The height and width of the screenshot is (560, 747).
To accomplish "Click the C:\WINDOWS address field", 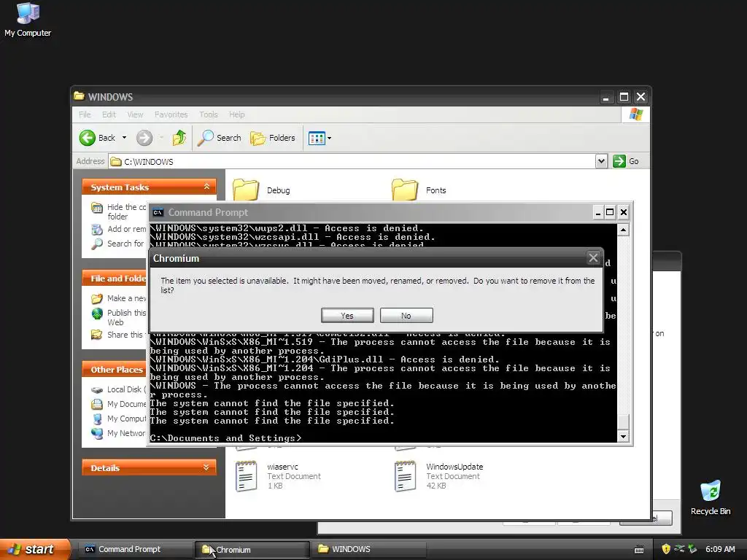I will coord(352,161).
